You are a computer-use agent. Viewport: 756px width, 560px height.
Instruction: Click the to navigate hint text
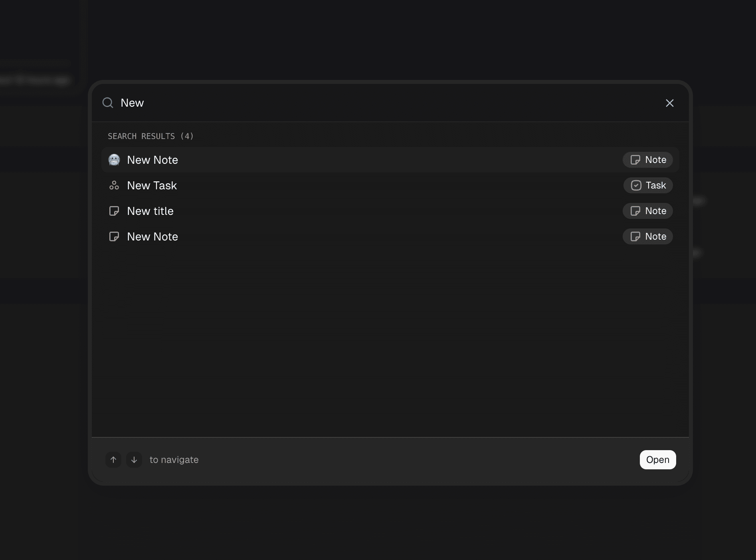tap(174, 460)
